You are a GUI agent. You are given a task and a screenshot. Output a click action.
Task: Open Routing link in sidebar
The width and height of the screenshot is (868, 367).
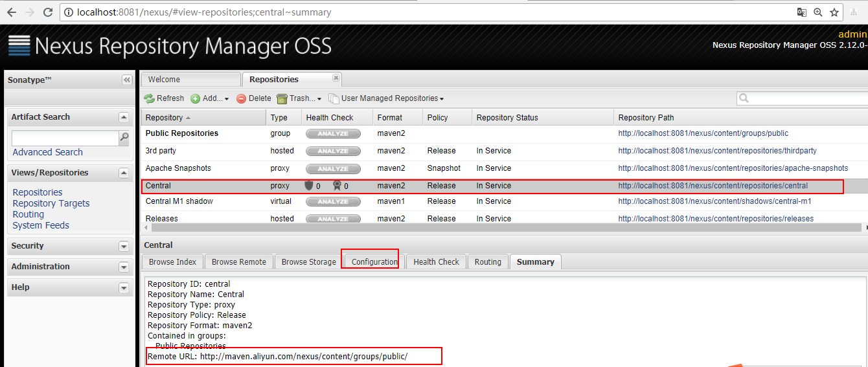(x=29, y=214)
